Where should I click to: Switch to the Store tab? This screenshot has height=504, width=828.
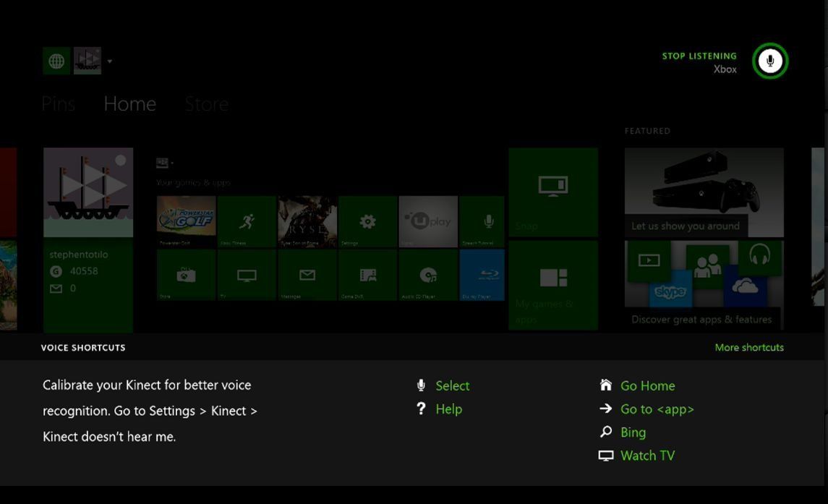[206, 103]
